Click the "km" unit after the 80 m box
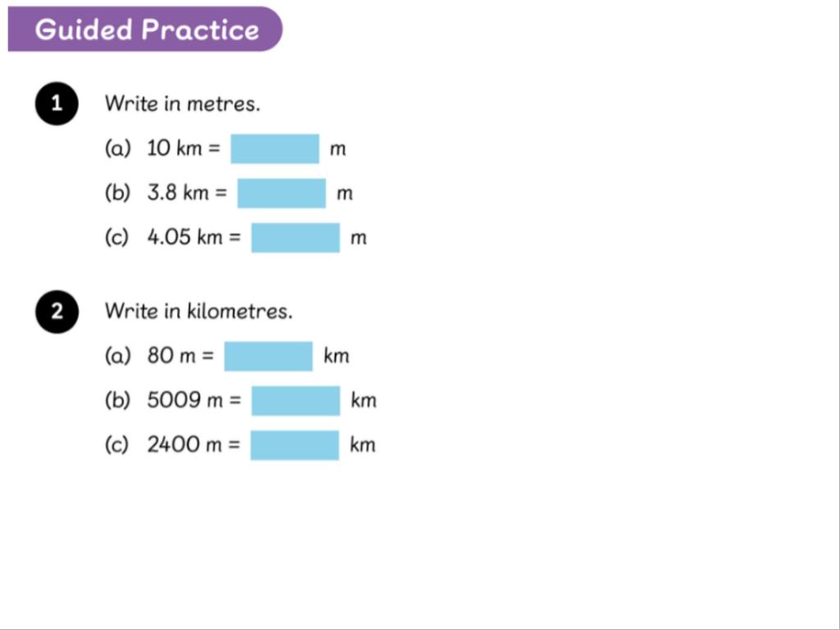Screen dimensions: 840x630 pyautogui.click(x=336, y=356)
